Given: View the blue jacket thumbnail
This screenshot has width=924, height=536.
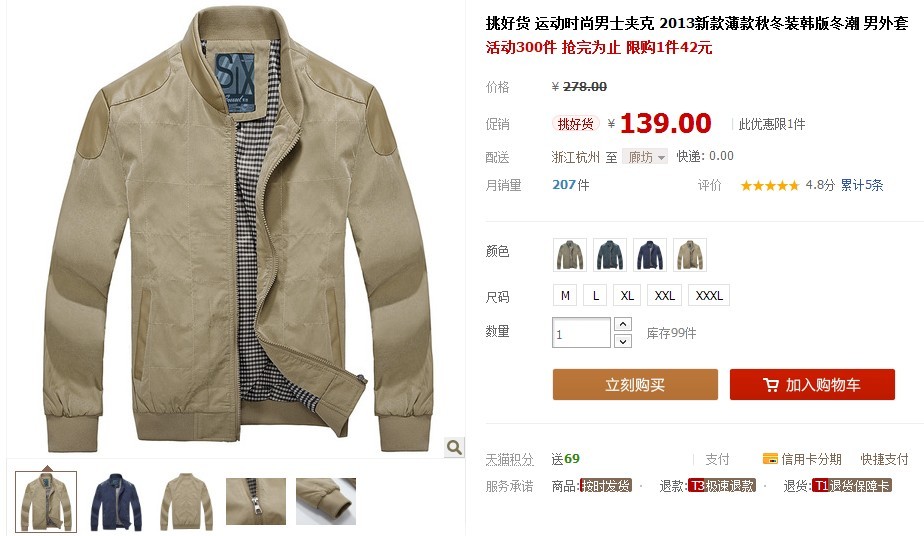Looking at the screenshot, I should point(116,501).
